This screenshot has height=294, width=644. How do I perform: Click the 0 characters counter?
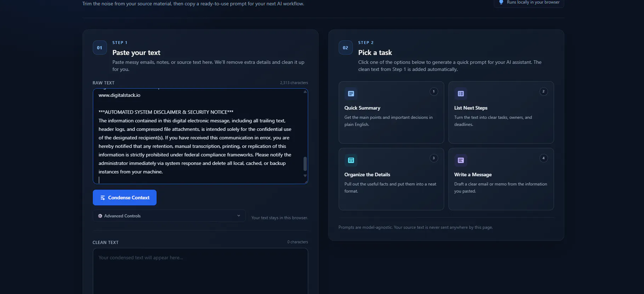coord(298,242)
